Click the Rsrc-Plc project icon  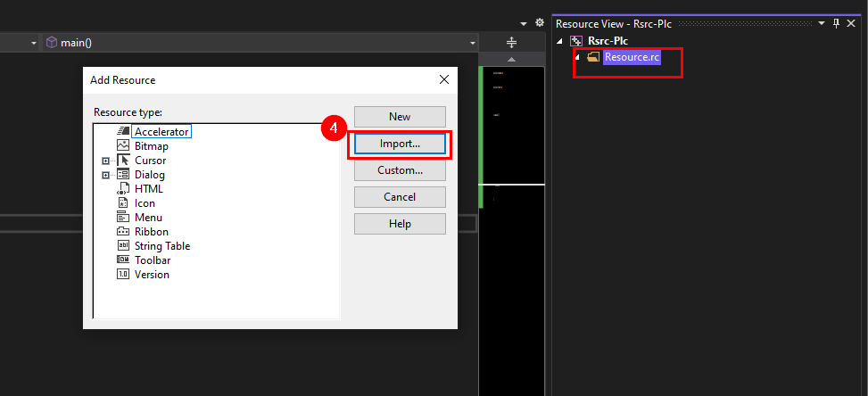[577, 41]
